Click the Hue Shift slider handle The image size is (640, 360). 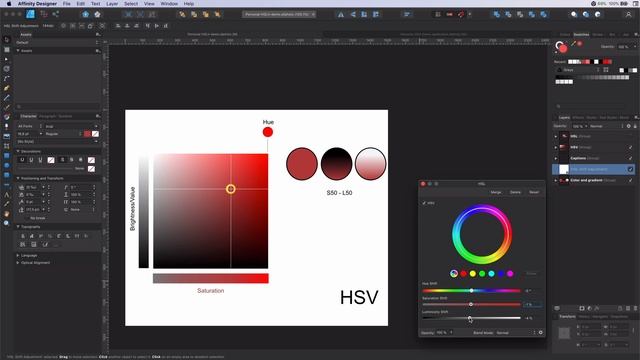(471, 291)
